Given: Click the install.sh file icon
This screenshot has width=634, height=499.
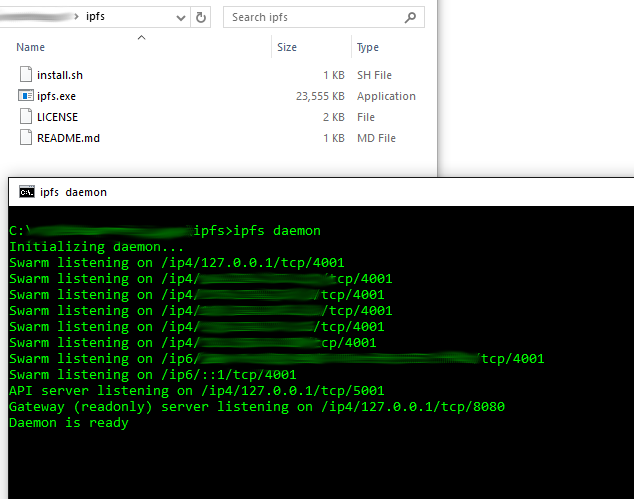Looking at the screenshot, I should (26, 74).
